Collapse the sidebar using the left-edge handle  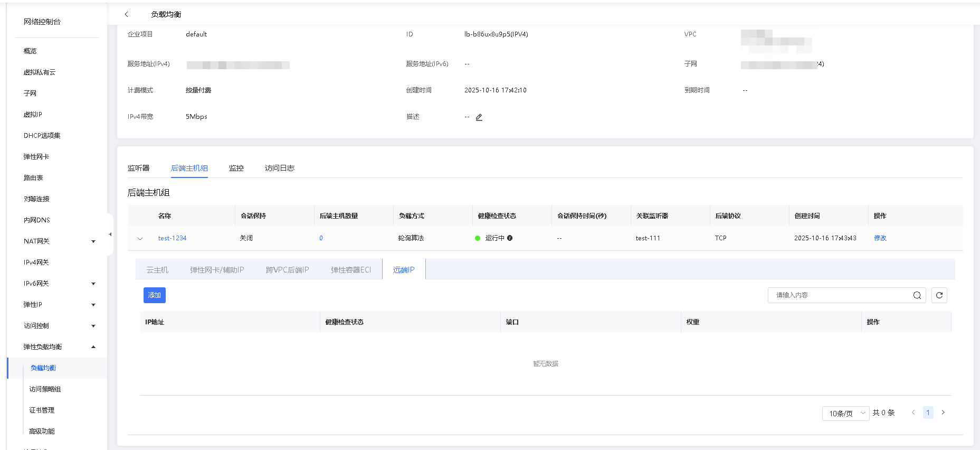click(110, 234)
